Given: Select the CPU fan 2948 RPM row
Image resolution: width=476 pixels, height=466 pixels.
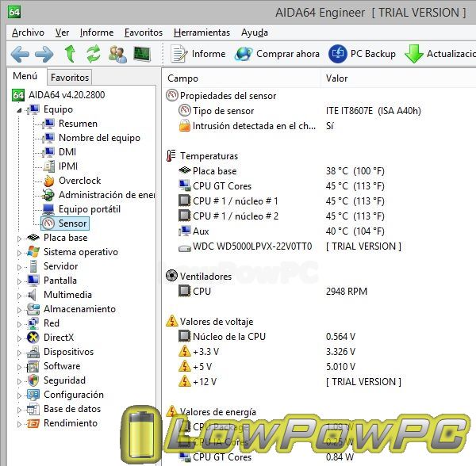Looking at the screenshot, I should tap(320, 292).
